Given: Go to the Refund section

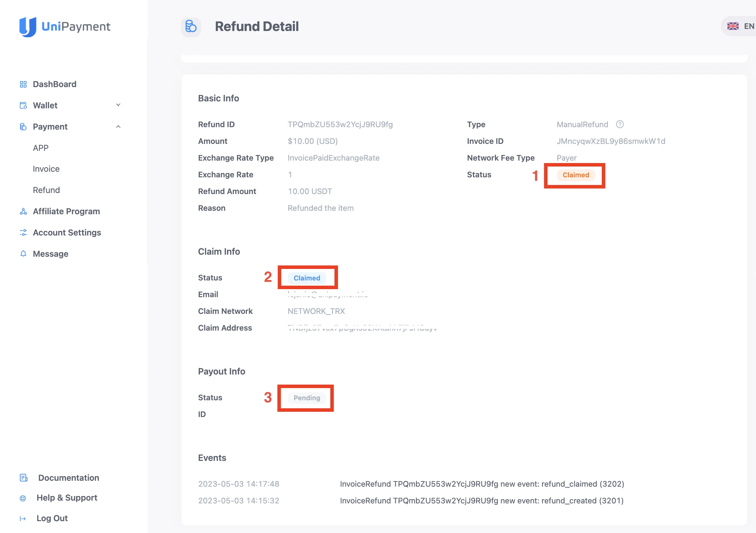Looking at the screenshot, I should [46, 190].
